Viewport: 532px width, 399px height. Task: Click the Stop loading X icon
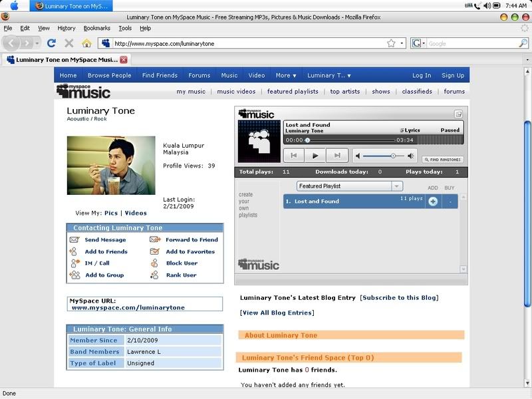(69, 43)
